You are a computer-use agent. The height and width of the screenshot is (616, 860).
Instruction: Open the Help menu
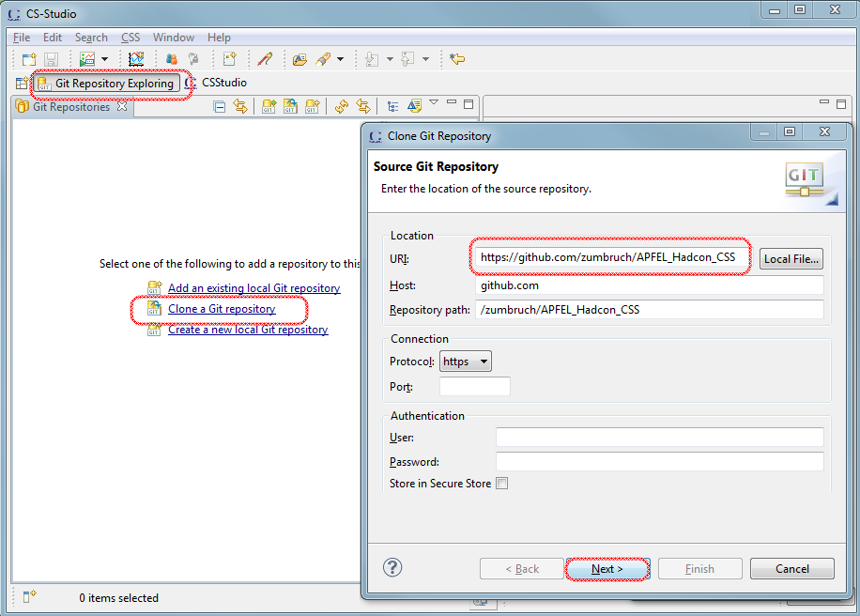(x=219, y=38)
